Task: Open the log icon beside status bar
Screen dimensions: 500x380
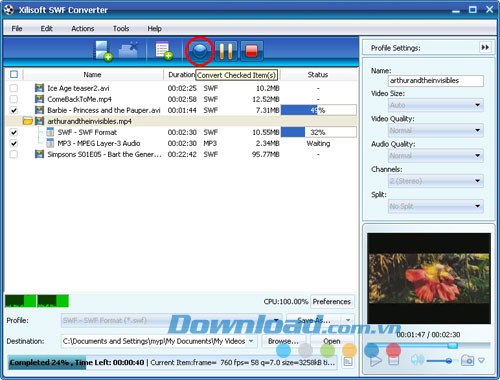Action: 348,362
